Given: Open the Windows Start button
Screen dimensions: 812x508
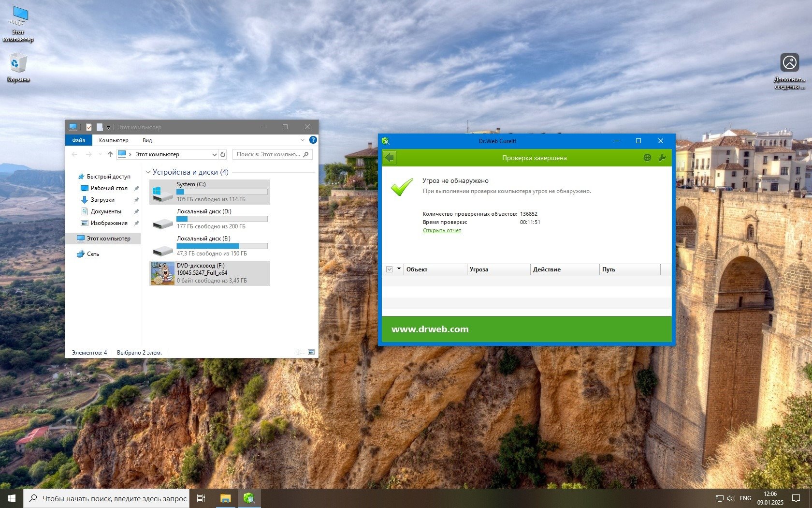Looking at the screenshot, I should pyautogui.click(x=12, y=498).
